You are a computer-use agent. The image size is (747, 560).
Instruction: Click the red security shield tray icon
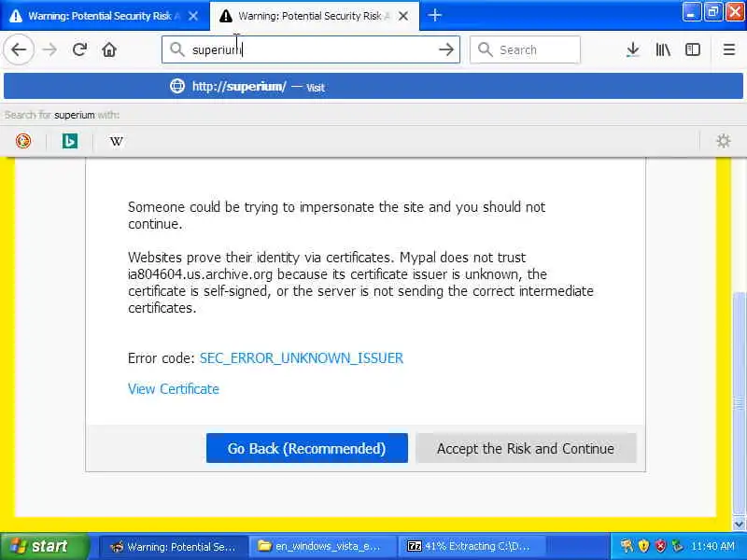click(660, 546)
